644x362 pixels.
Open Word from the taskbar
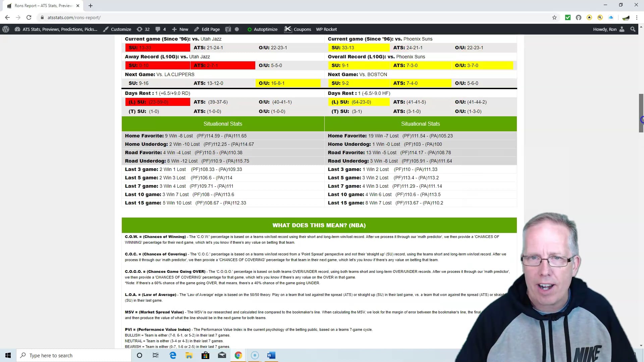pos(271,355)
